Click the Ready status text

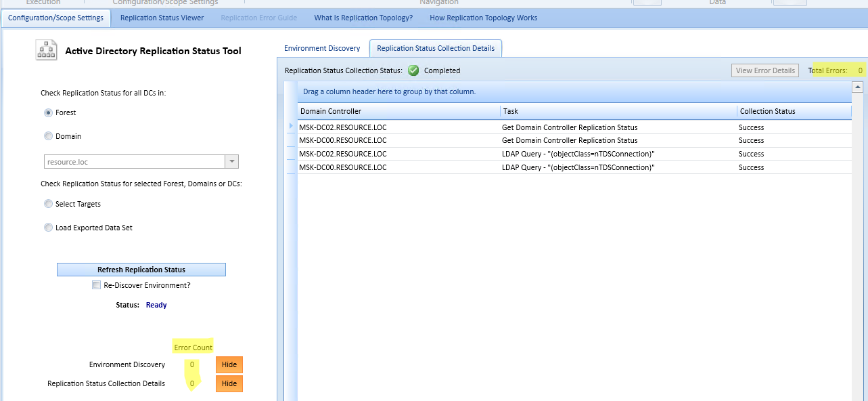pos(156,305)
